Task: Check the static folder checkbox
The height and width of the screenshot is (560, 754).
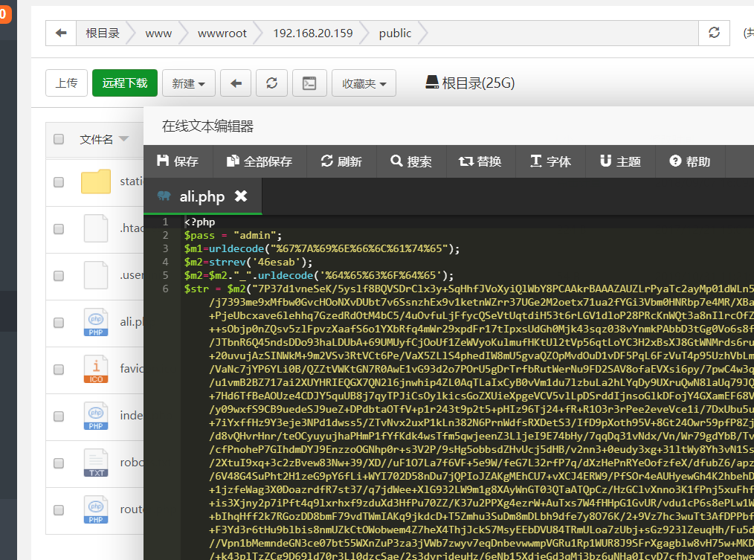Action: pyautogui.click(x=59, y=182)
